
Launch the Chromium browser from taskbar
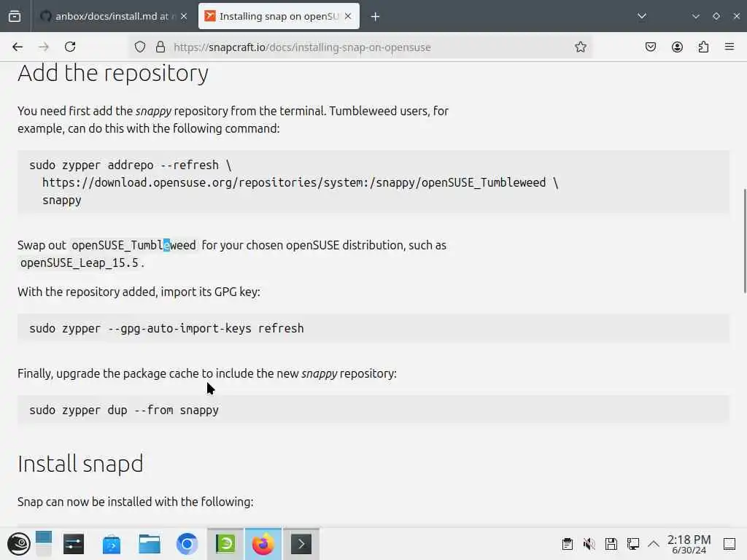187,544
